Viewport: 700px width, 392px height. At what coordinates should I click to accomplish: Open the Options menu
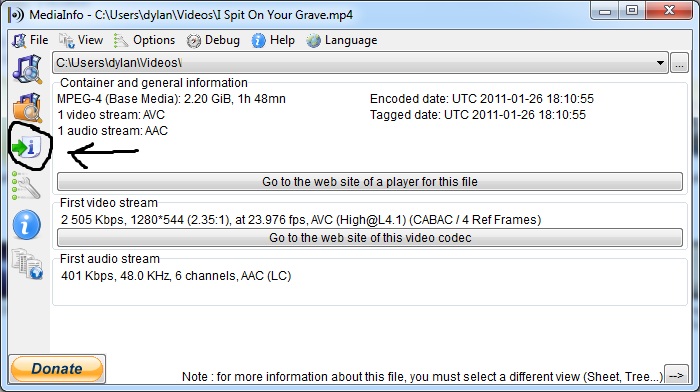[x=144, y=40]
